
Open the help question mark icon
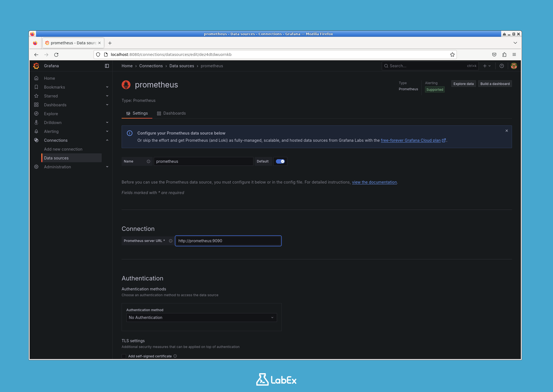[x=501, y=66]
